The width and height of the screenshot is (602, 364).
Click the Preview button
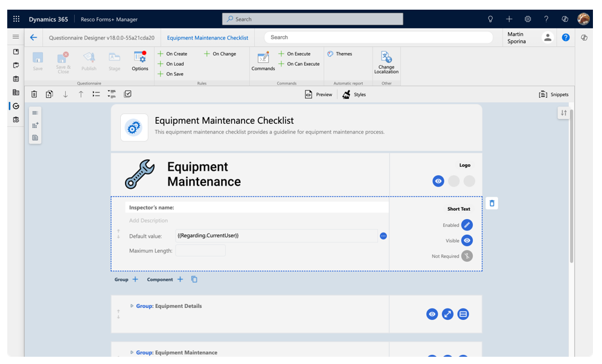pos(318,94)
